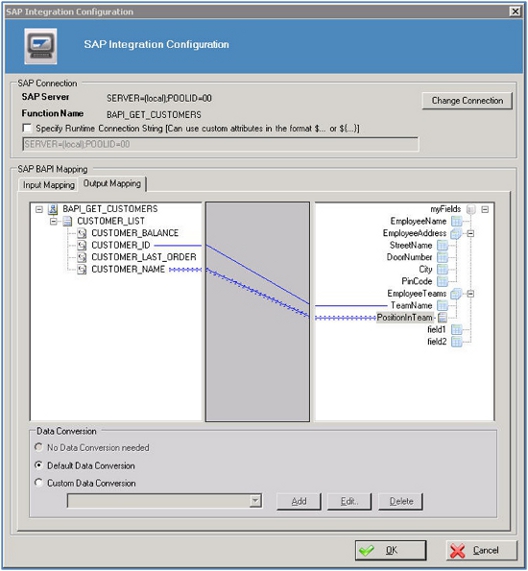
Task: Click the Change Connection button
Action: coord(467,101)
